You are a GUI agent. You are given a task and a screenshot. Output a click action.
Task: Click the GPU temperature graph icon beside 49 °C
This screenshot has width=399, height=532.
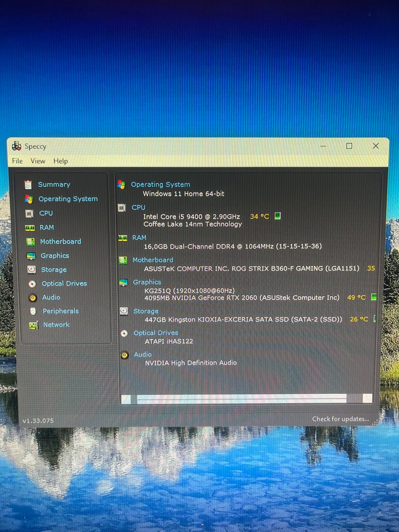tap(374, 297)
